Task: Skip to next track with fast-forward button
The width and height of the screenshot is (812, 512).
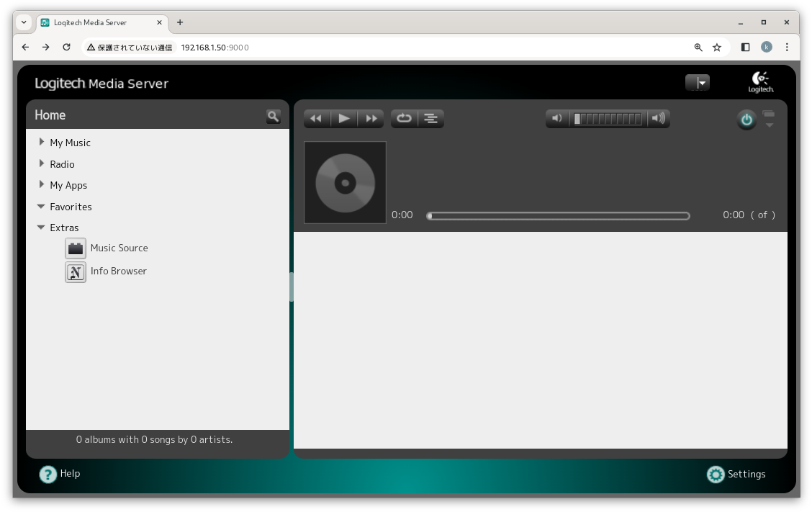Action: click(x=371, y=119)
